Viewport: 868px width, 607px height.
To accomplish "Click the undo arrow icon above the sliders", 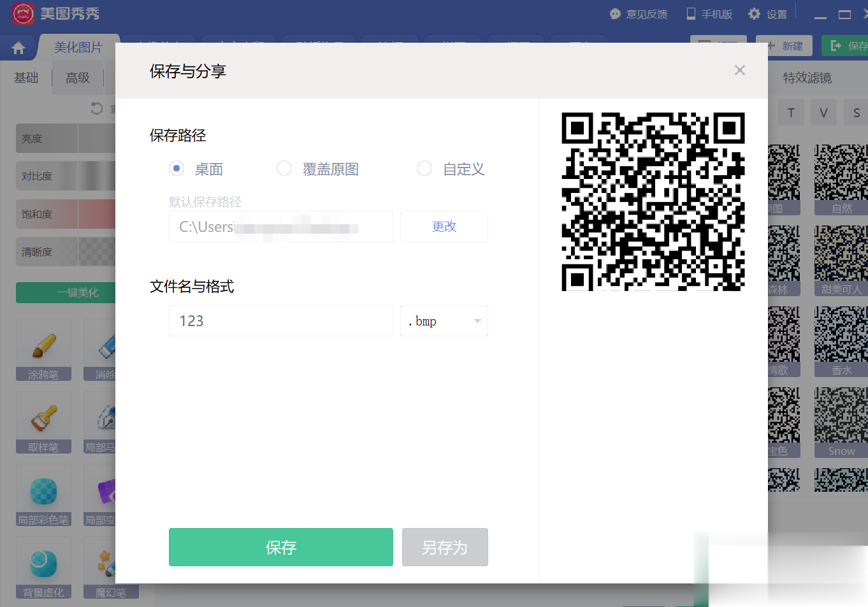I will (x=97, y=108).
